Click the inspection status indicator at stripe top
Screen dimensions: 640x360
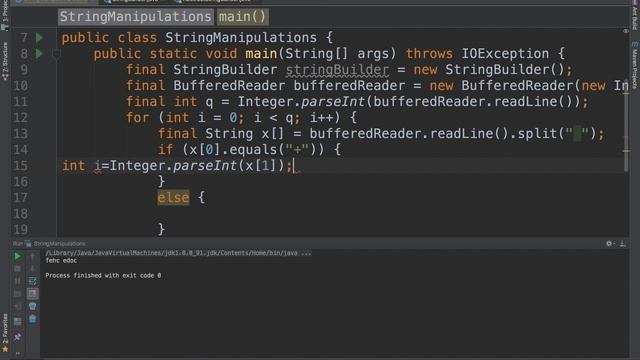tap(626, 31)
